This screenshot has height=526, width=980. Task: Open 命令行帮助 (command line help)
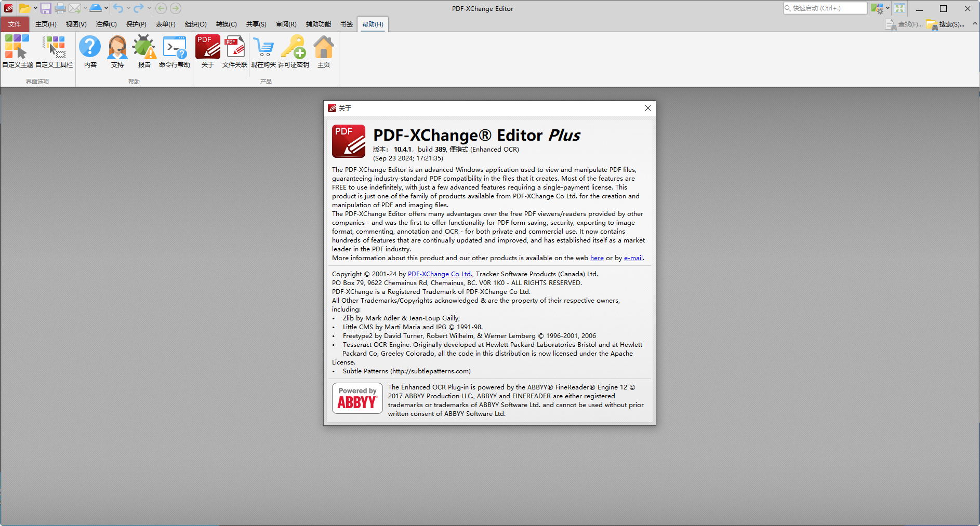click(175, 50)
